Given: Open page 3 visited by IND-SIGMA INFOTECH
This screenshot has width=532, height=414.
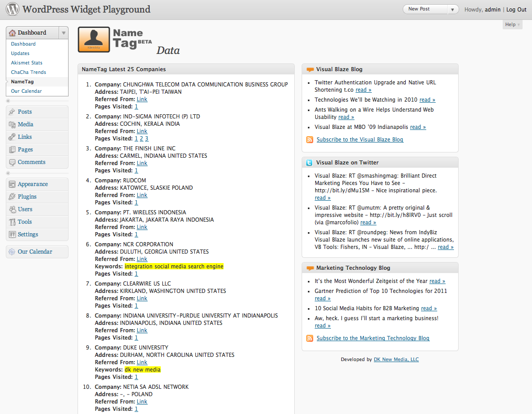Looking at the screenshot, I should [147, 138].
